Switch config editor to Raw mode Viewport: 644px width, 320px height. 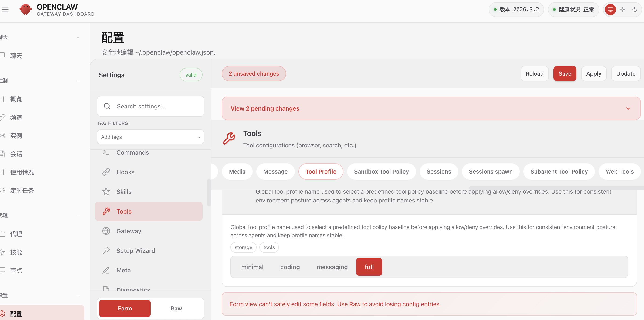tap(176, 309)
